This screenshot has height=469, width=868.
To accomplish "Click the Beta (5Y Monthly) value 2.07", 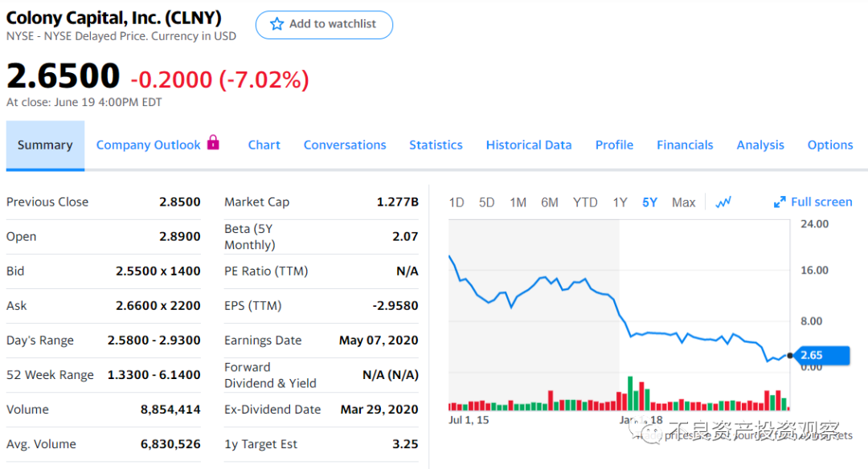I will click(x=405, y=236).
